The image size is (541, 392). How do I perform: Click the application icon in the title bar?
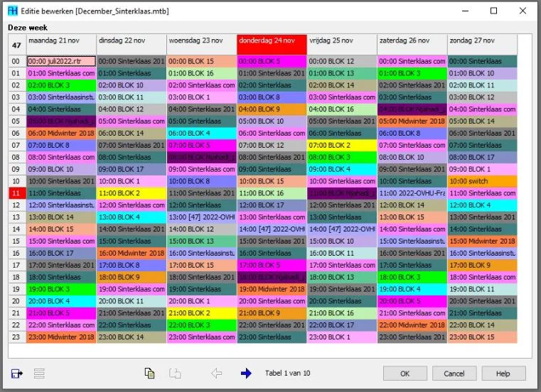click(x=13, y=11)
